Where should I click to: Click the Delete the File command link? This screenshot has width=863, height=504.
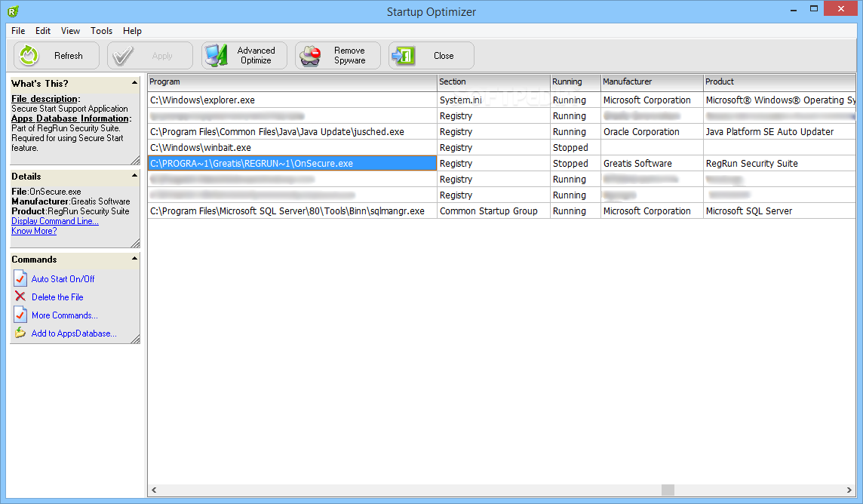point(57,297)
